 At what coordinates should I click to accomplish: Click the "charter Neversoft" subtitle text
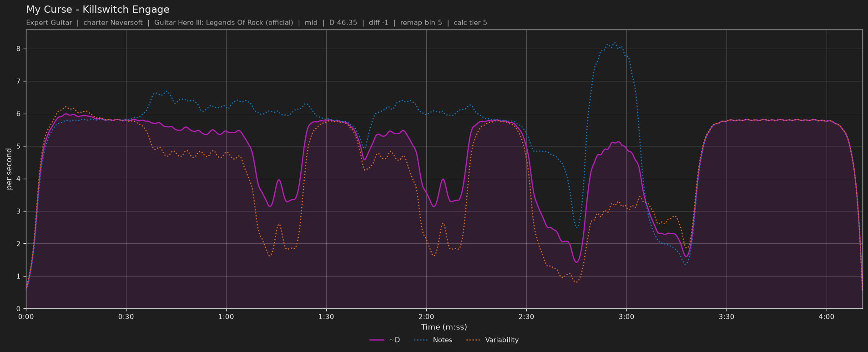[x=113, y=23]
